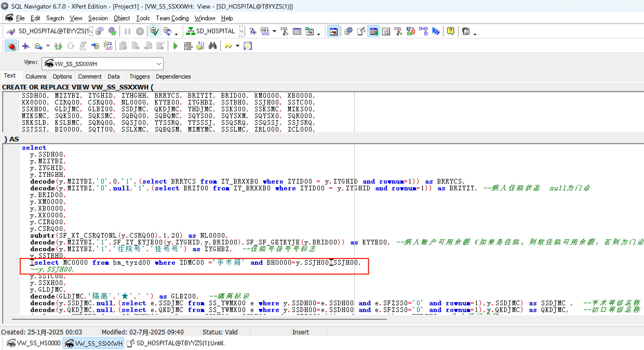Toggle the highlighted window icon with green arrow
Viewport: 644px width, 350px height.
373,31
